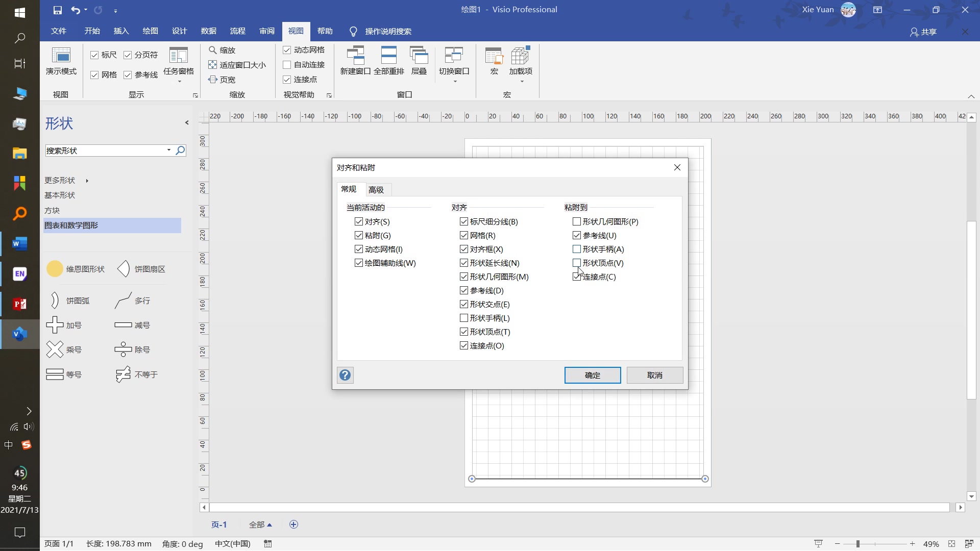Image resolution: width=980 pixels, height=551 pixels.
Task: Click the 取消 button to cancel
Action: 655,375
